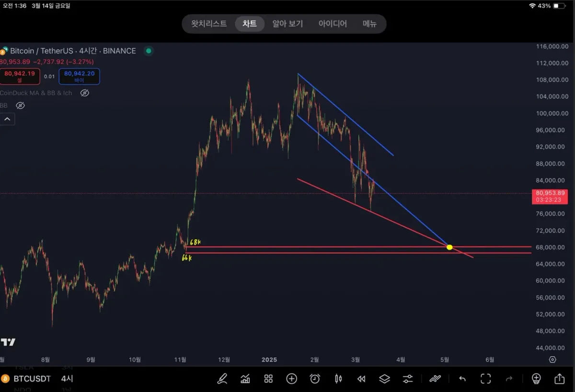Open the layout grid icon
Screen dimensions: 575x392
pyautogui.click(x=268, y=379)
